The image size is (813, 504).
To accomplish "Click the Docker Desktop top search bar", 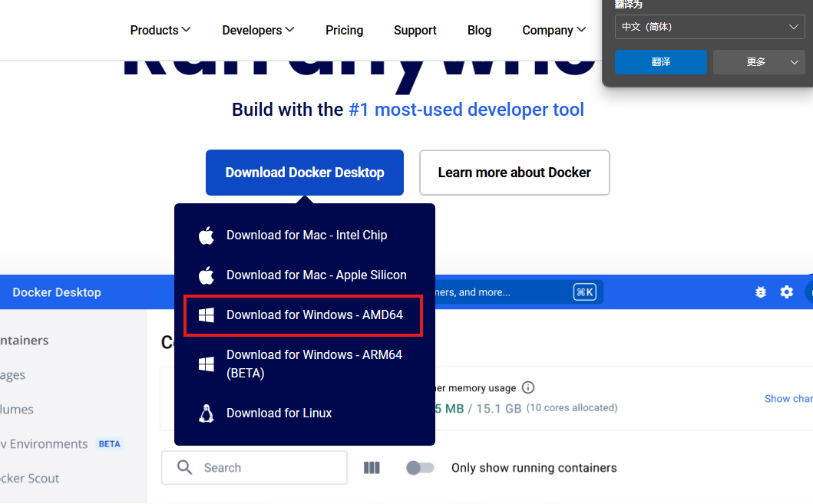I will click(518, 292).
